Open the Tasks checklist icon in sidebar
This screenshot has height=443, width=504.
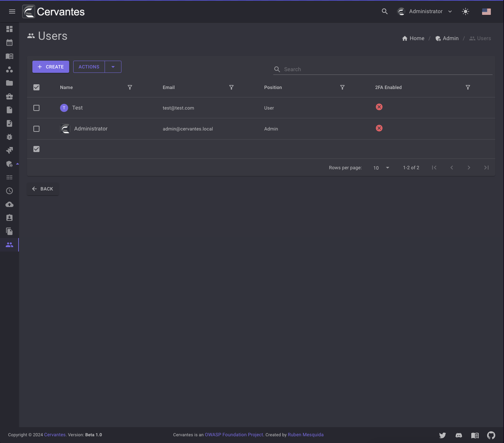tap(9, 123)
